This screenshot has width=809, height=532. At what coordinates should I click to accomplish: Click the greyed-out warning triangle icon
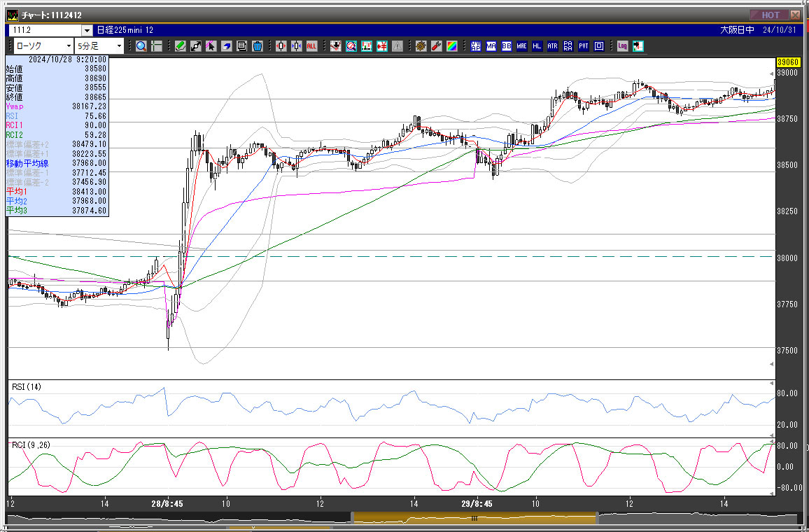coord(398,46)
